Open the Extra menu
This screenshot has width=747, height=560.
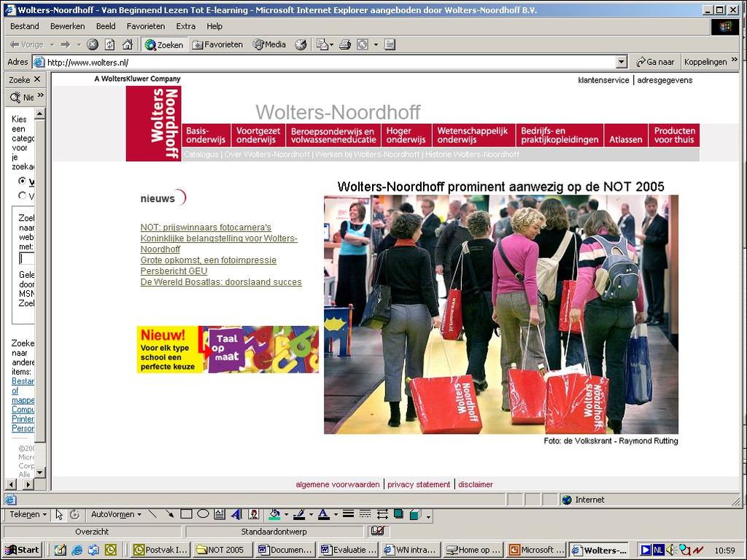[186, 26]
